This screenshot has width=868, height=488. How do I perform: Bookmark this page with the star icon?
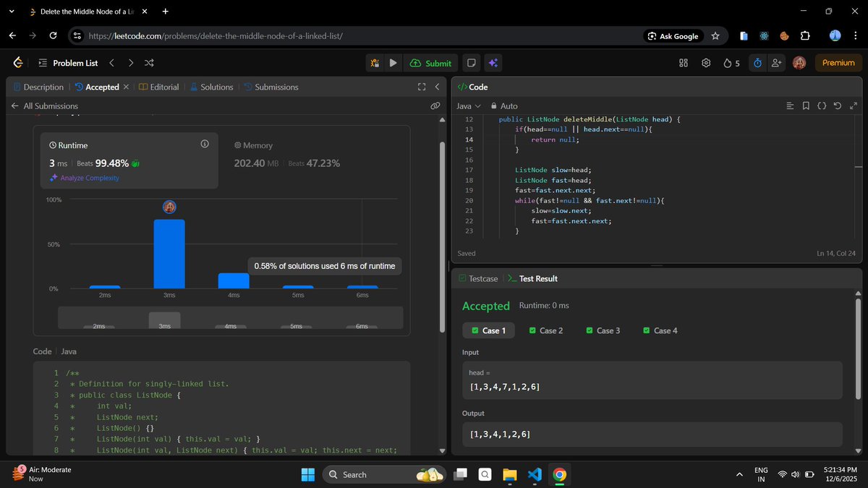[x=715, y=35]
